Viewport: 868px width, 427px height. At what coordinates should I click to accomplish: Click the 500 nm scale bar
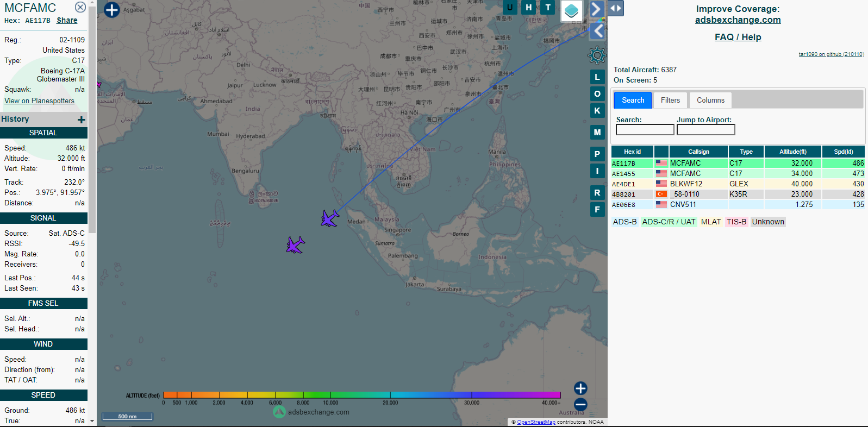pos(128,416)
